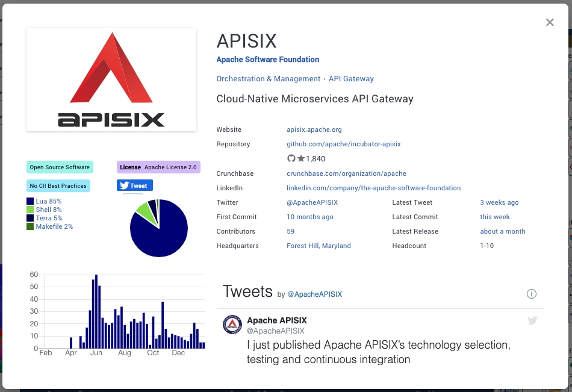Click the Apache APISIX tweet avatar
Screen dimensions: 572x392
pos(232,325)
